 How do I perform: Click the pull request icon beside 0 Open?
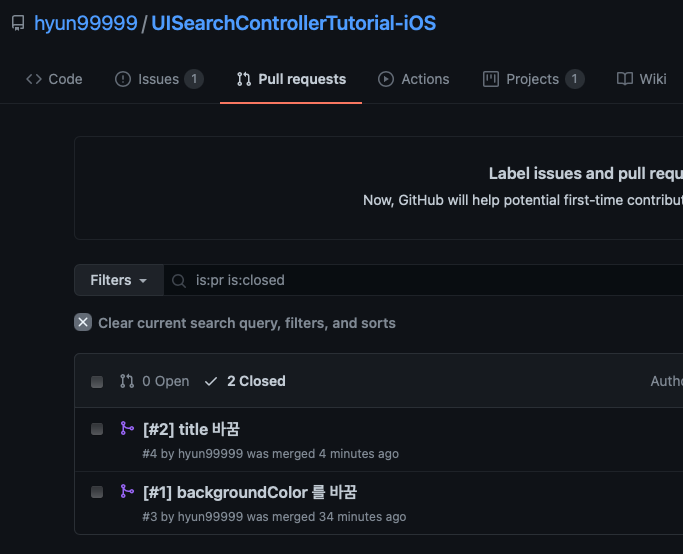point(127,381)
